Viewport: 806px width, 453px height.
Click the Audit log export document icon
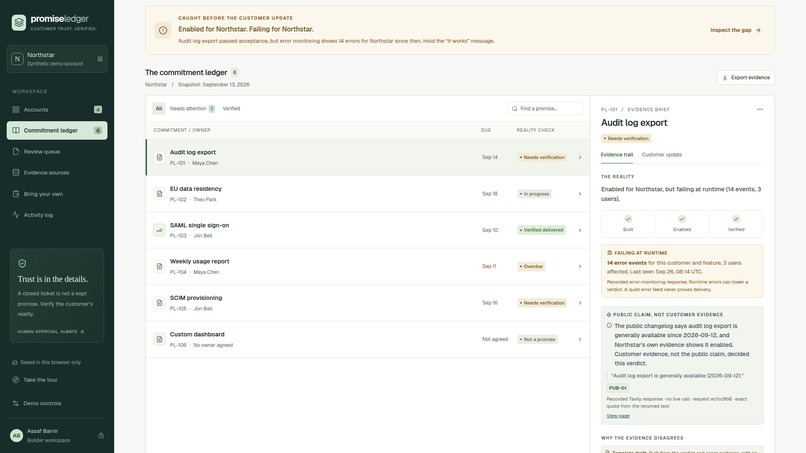159,157
